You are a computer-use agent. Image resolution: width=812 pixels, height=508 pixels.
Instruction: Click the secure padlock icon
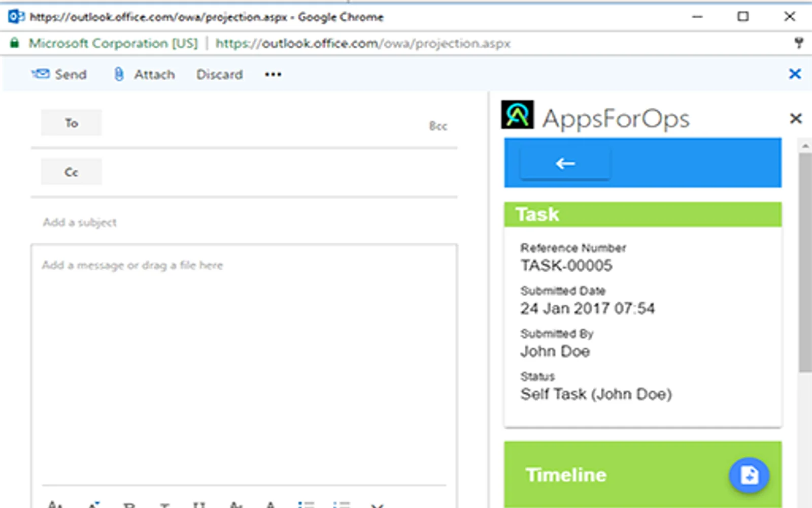click(x=14, y=43)
